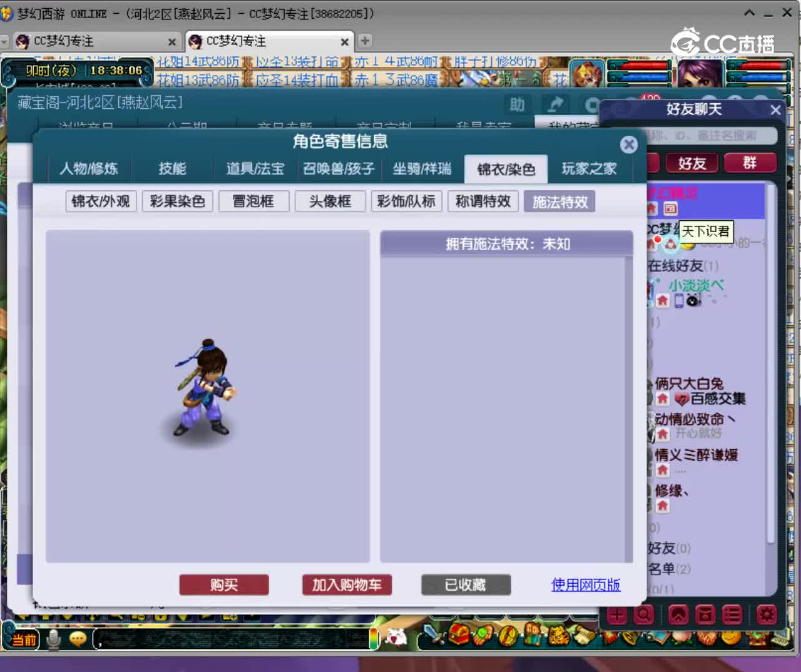Click the upward arrows icon in friend panel
Screen dimensions: 801x672
pos(678,615)
